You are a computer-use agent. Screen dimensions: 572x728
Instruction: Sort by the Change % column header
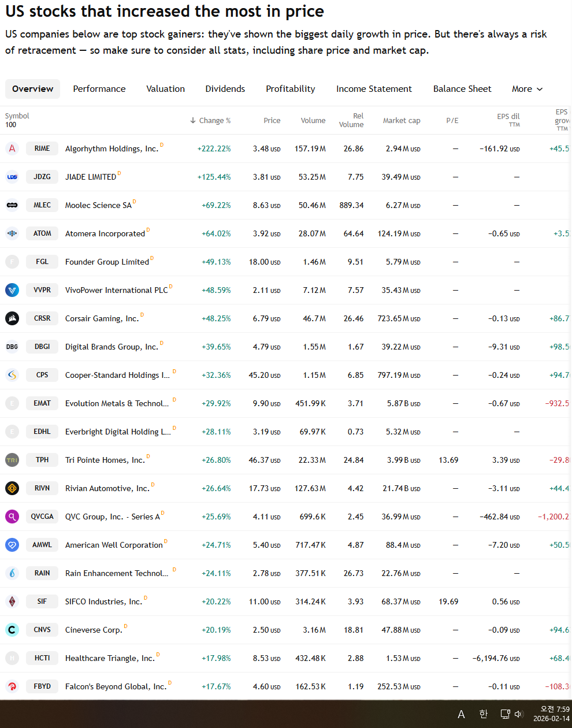tap(210, 121)
